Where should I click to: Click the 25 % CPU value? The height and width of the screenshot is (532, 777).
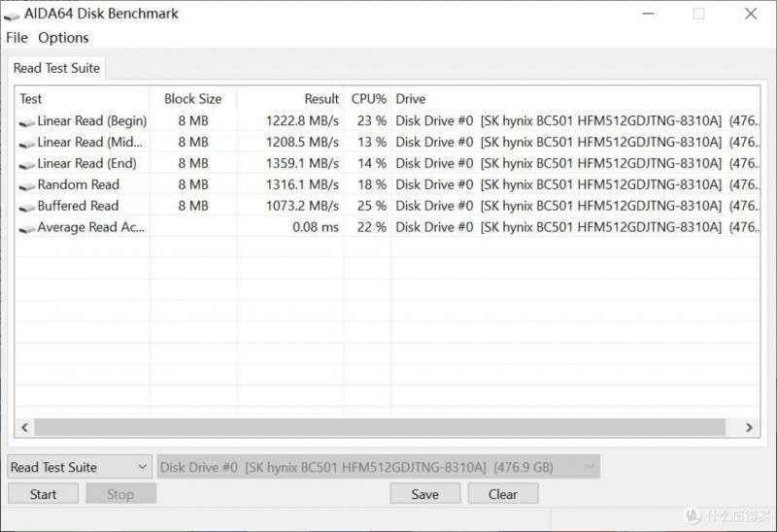coord(372,206)
